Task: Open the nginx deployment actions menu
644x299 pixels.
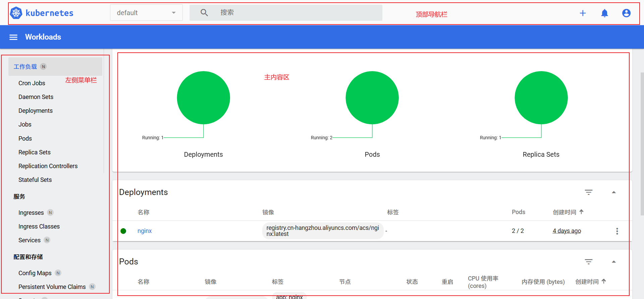Action: [617, 231]
